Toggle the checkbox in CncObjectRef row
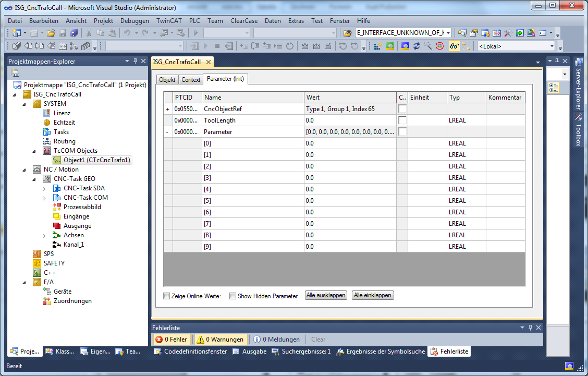588x376 pixels. coord(402,109)
